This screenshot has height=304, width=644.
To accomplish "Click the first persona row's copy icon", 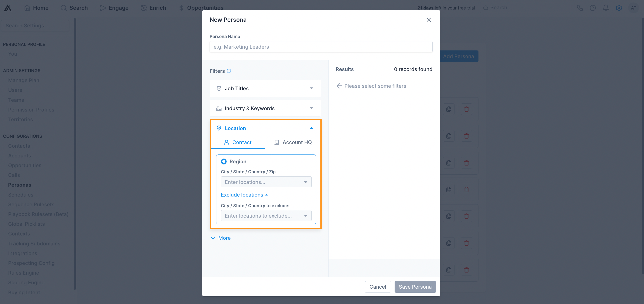I will click(449, 109).
